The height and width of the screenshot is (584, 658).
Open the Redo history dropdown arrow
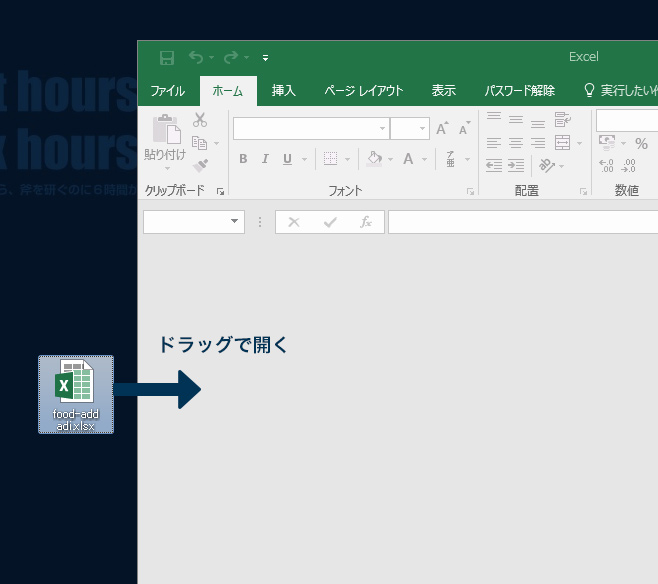click(247, 57)
